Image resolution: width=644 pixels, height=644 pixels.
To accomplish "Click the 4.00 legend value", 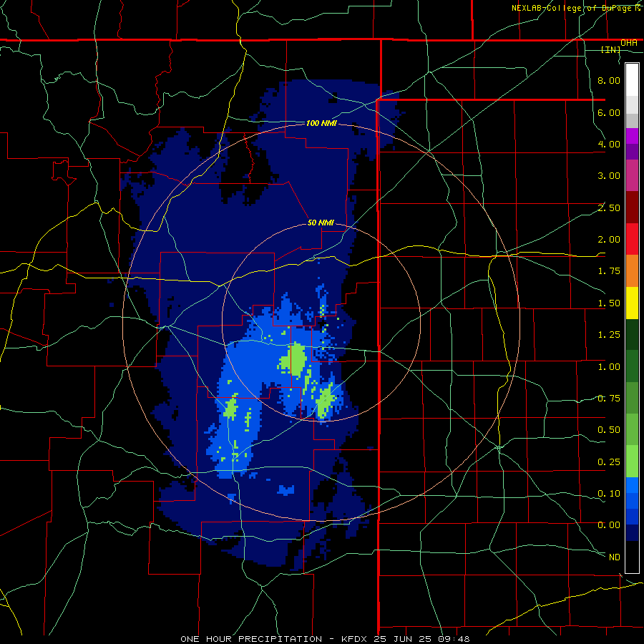I will 609,144.
